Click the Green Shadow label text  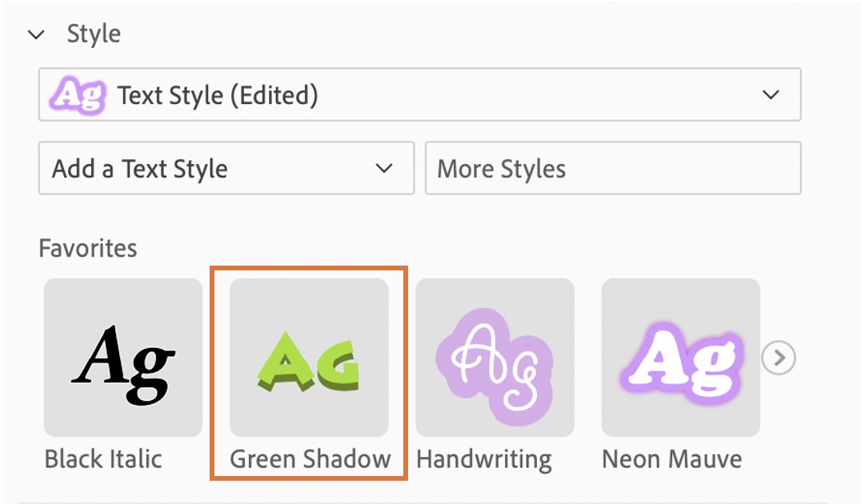pos(310,459)
